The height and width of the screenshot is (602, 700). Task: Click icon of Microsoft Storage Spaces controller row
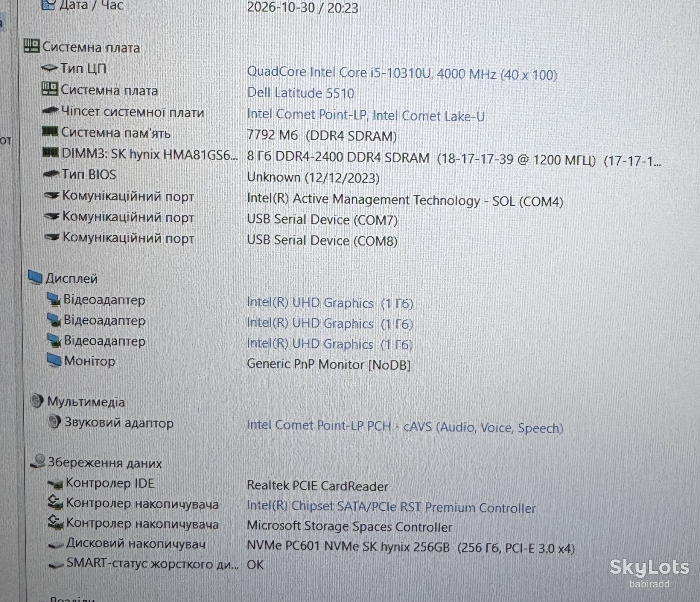pos(55,522)
